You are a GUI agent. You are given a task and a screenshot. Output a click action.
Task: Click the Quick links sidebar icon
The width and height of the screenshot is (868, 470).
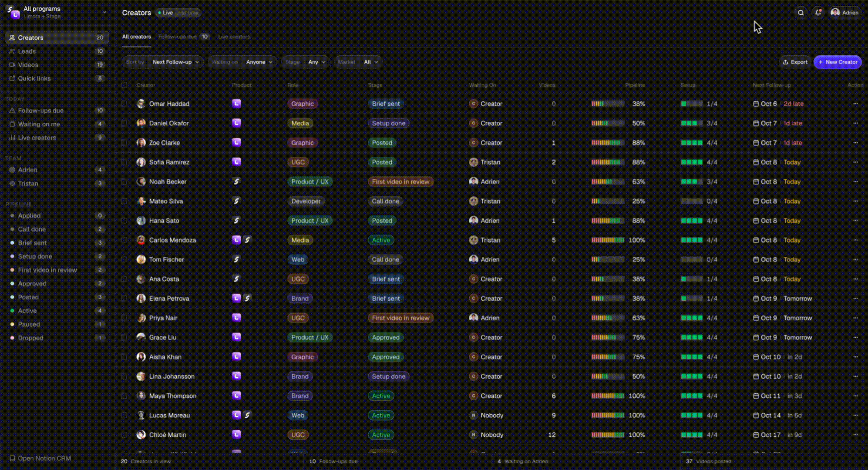click(x=12, y=78)
